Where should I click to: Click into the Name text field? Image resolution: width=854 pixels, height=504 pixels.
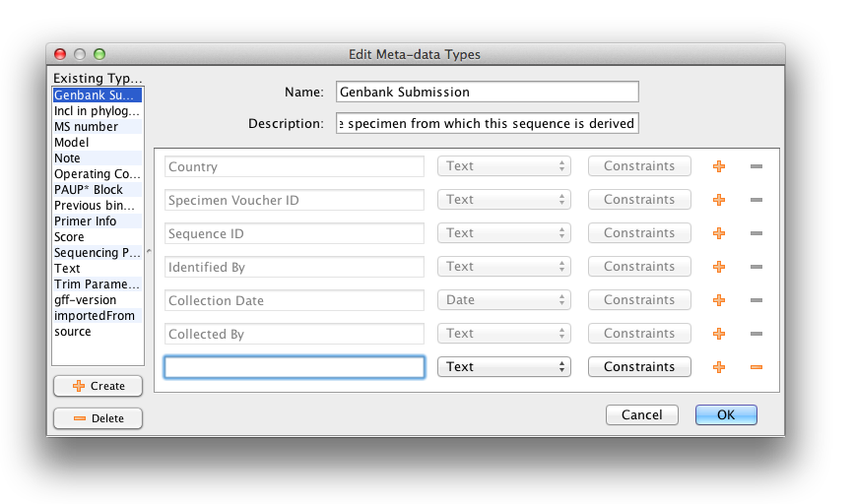pyautogui.click(x=487, y=92)
